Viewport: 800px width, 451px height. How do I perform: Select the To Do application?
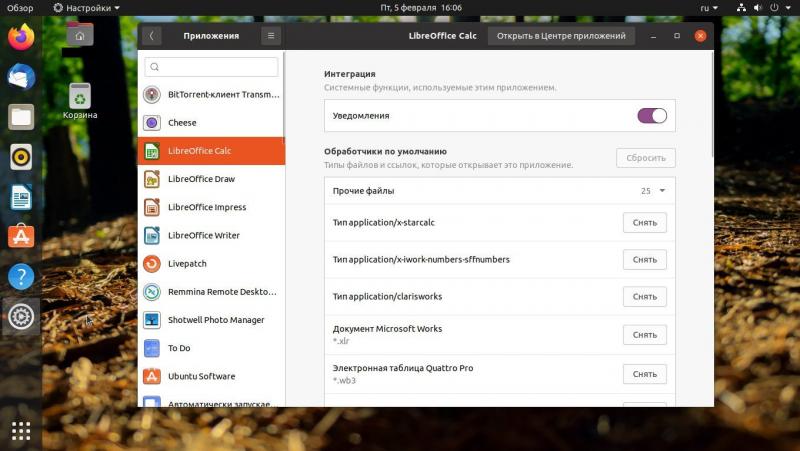210,348
